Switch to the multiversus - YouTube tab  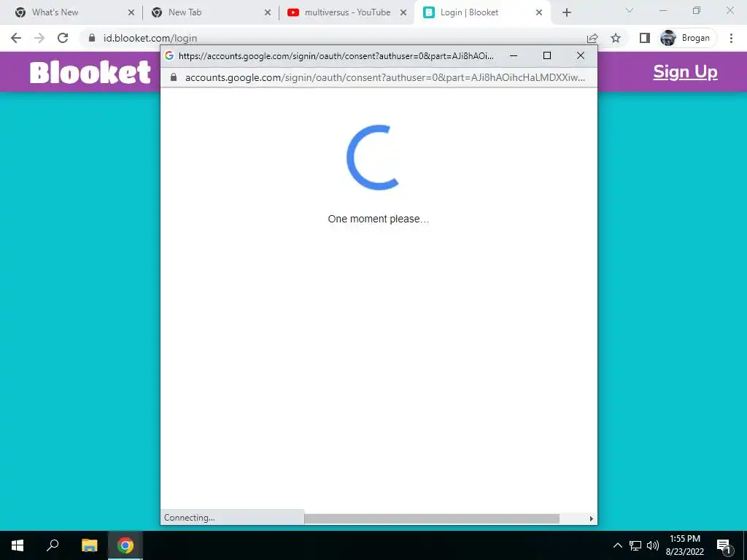coord(347,12)
